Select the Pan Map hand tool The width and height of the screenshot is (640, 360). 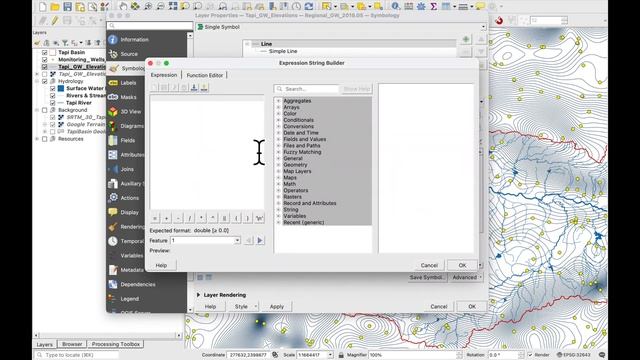pyautogui.click(x=123, y=6)
